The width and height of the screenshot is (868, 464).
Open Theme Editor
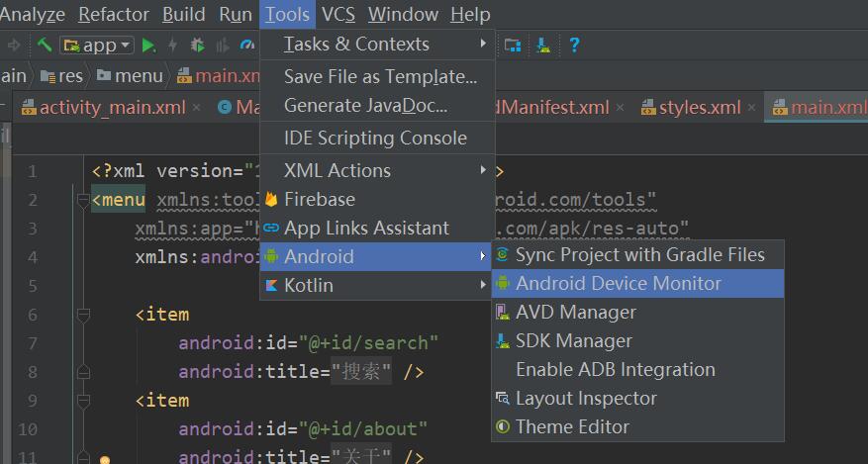[637, 427]
